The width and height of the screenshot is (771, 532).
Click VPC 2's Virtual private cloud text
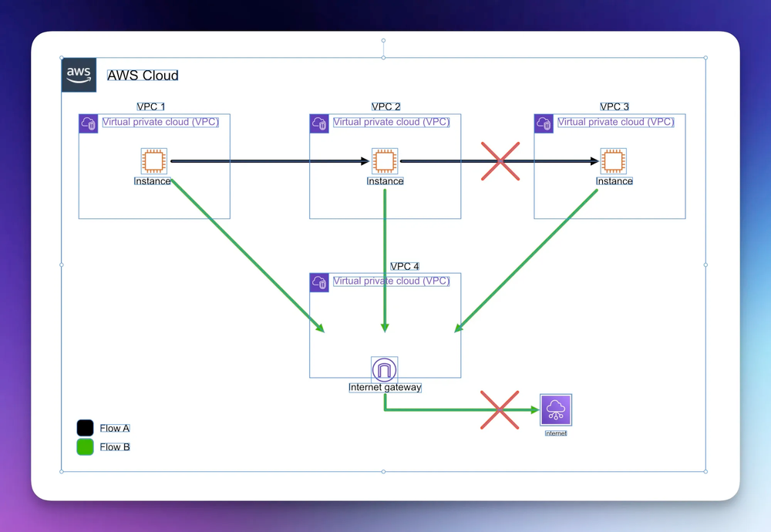tap(392, 122)
